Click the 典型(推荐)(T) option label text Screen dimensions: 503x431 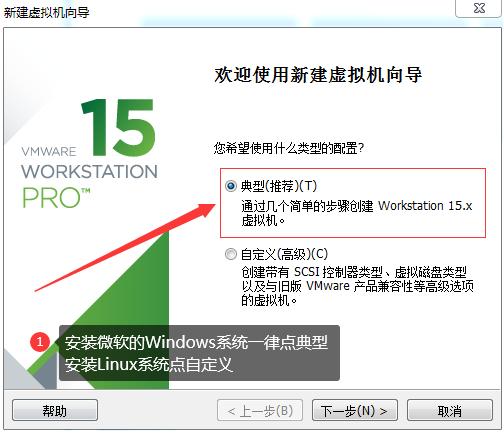pos(279,186)
